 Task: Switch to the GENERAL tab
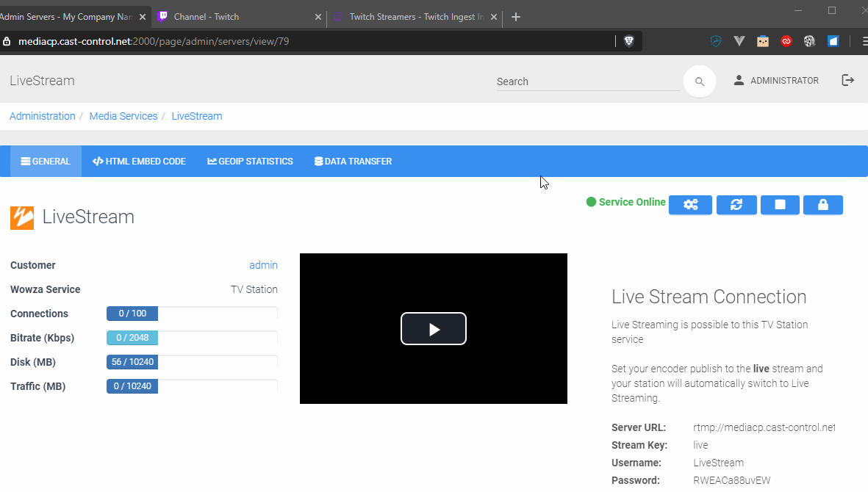(x=46, y=162)
